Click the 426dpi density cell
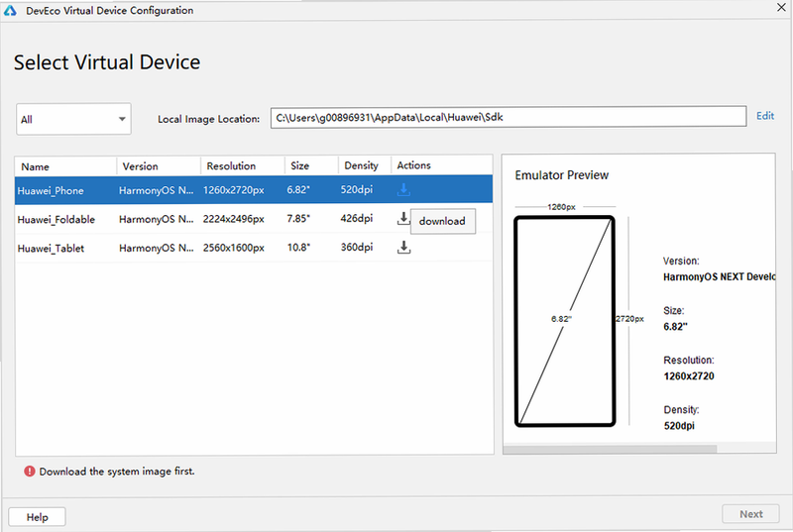Viewport: 793px width, 532px height. point(357,218)
